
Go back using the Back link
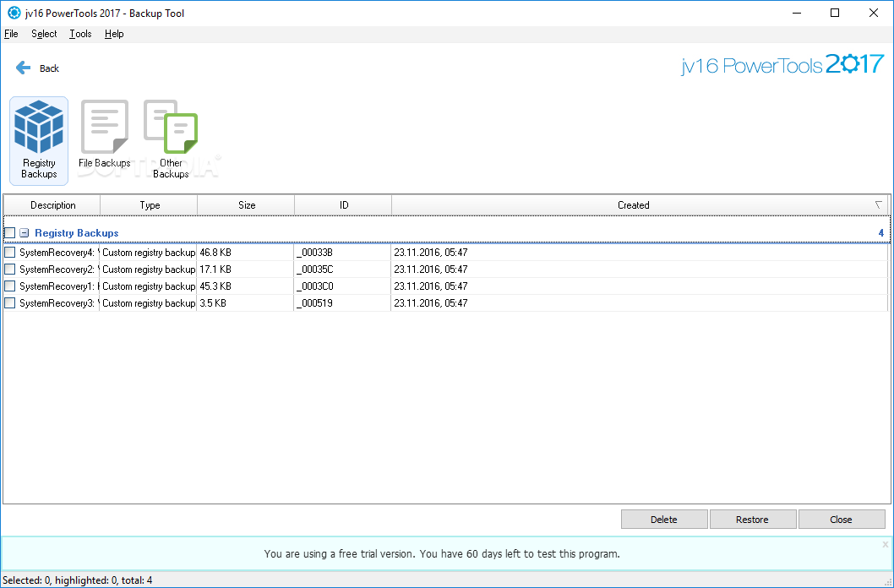point(49,68)
